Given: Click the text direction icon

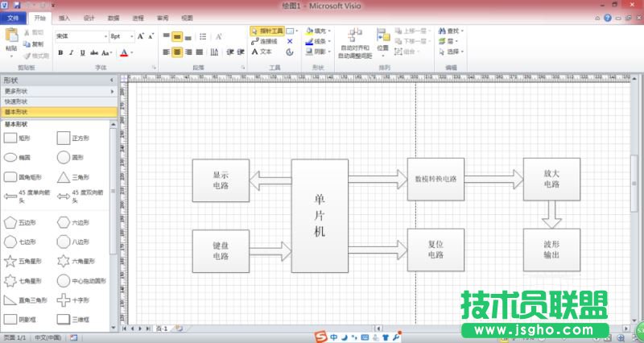Looking at the screenshot, I should 214,52.
